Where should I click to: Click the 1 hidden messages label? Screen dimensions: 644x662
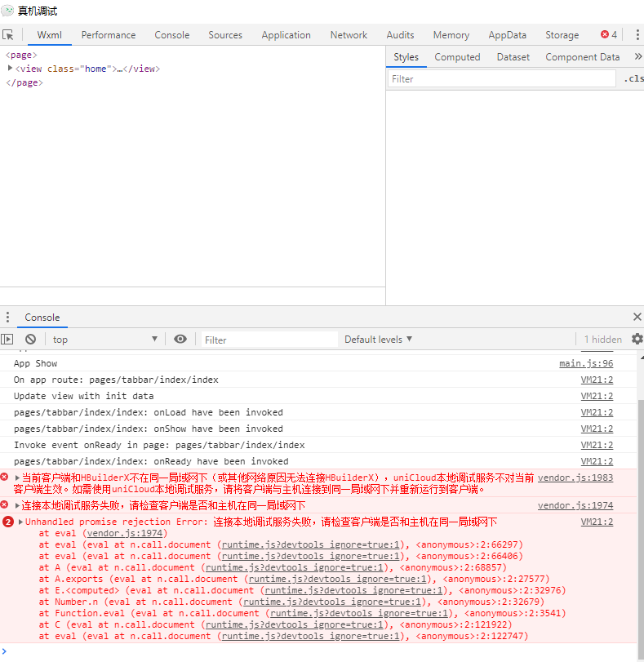click(602, 339)
